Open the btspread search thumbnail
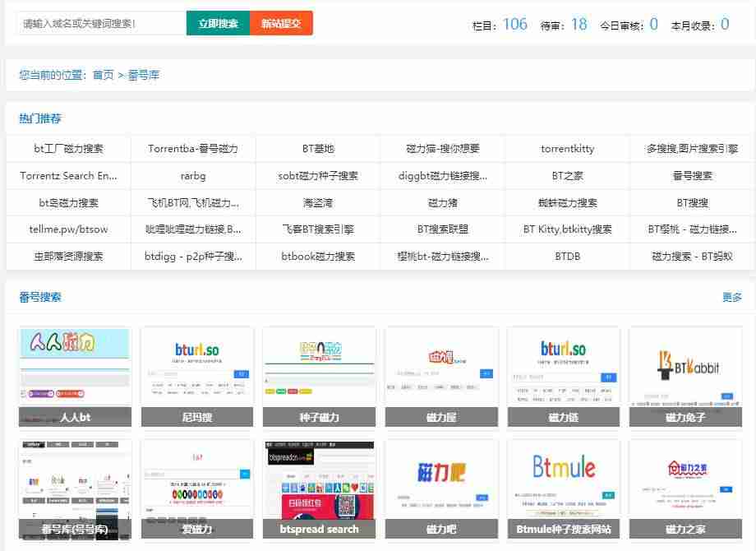The height and width of the screenshot is (551, 756). (x=319, y=489)
